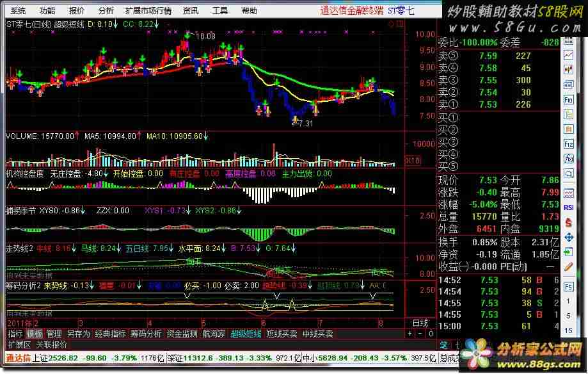Open the 扩展区 tab
588x374 pixels.
click(19, 345)
